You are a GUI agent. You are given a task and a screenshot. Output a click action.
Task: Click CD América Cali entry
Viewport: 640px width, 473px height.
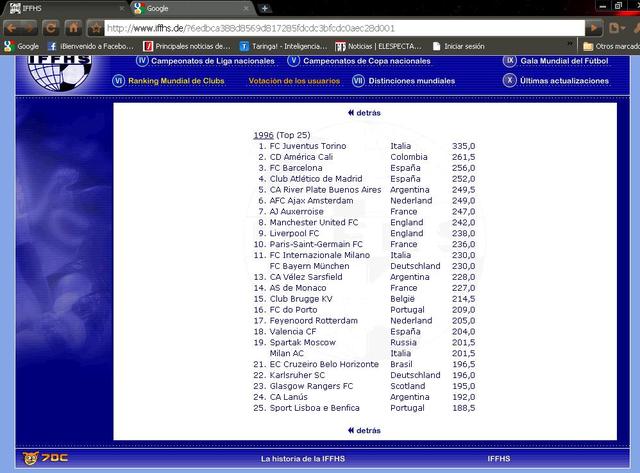pyautogui.click(x=301, y=157)
